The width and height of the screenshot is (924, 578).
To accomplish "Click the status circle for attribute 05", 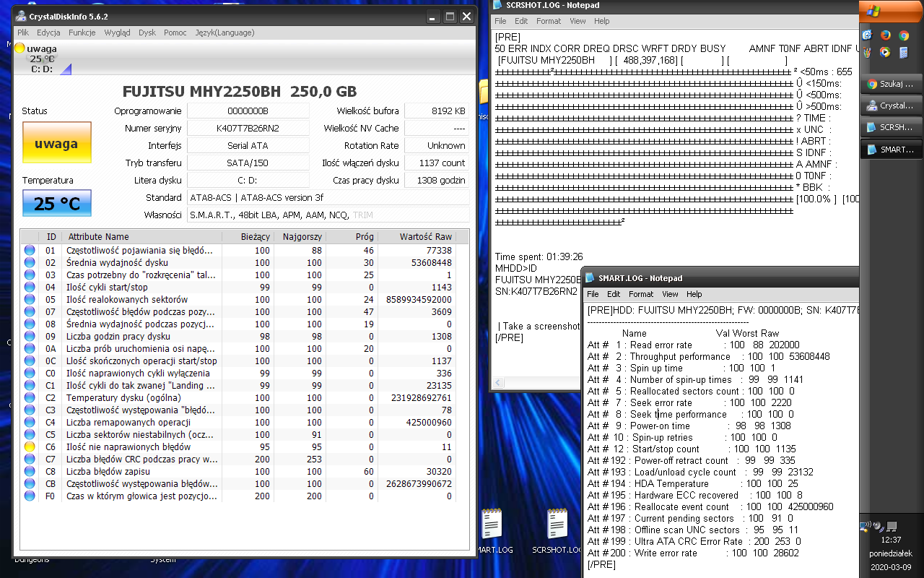I will click(30, 300).
